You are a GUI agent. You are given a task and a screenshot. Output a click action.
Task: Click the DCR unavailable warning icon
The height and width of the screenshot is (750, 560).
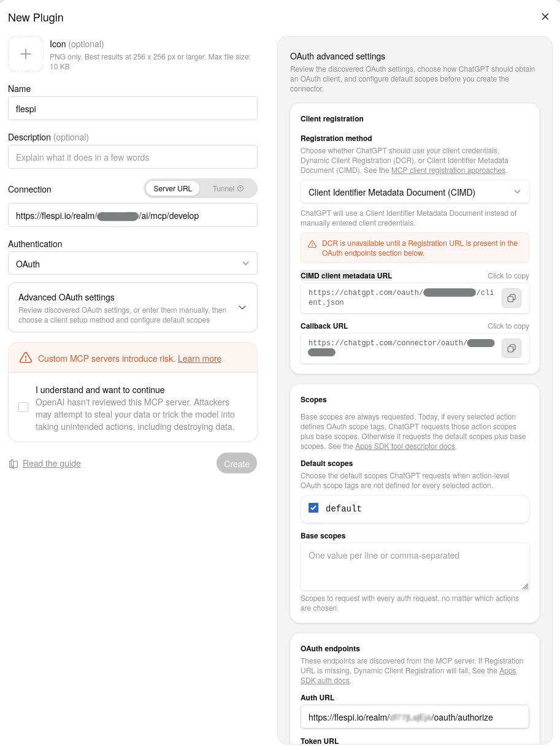(x=312, y=243)
